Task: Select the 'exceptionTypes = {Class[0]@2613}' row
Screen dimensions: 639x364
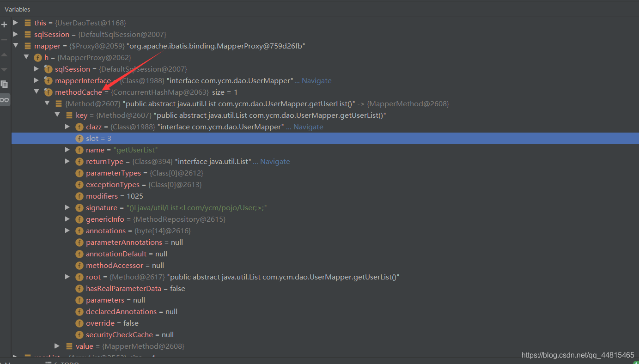Action: coord(325,185)
